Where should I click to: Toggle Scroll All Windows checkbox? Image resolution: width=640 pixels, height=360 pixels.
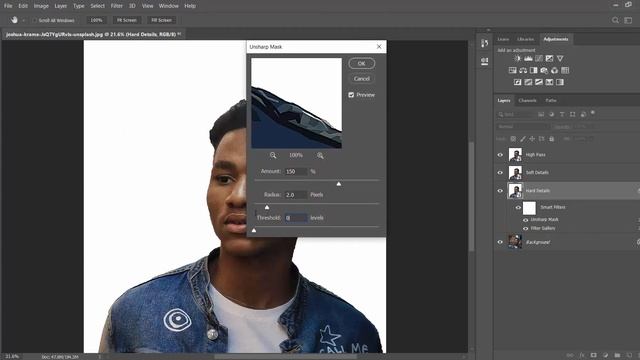click(34, 20)
